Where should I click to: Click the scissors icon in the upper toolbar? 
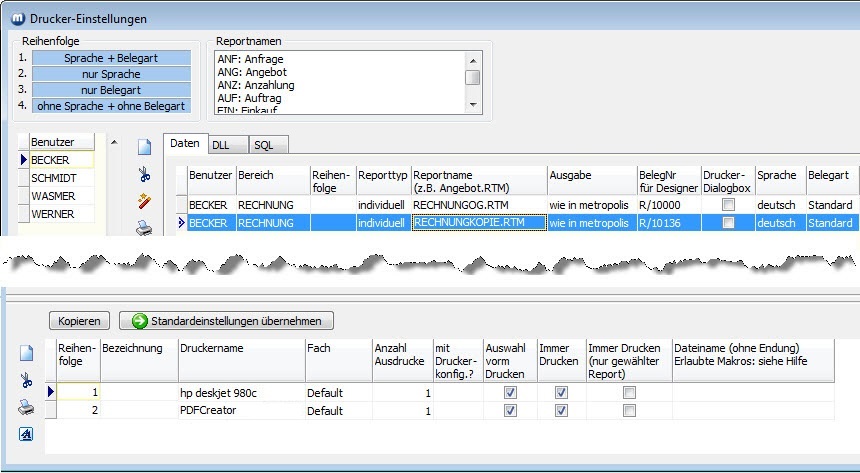click(x=145, y=175)
